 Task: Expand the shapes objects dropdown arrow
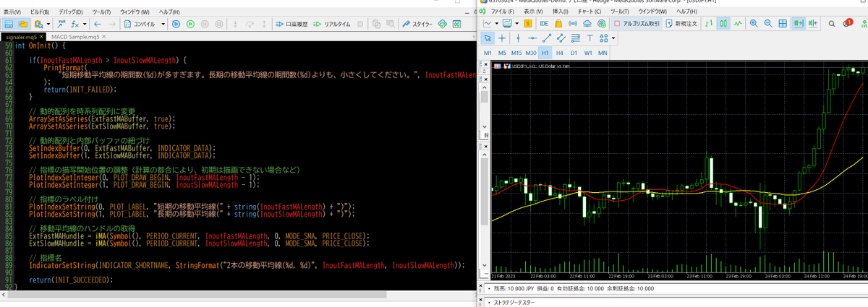613,38
